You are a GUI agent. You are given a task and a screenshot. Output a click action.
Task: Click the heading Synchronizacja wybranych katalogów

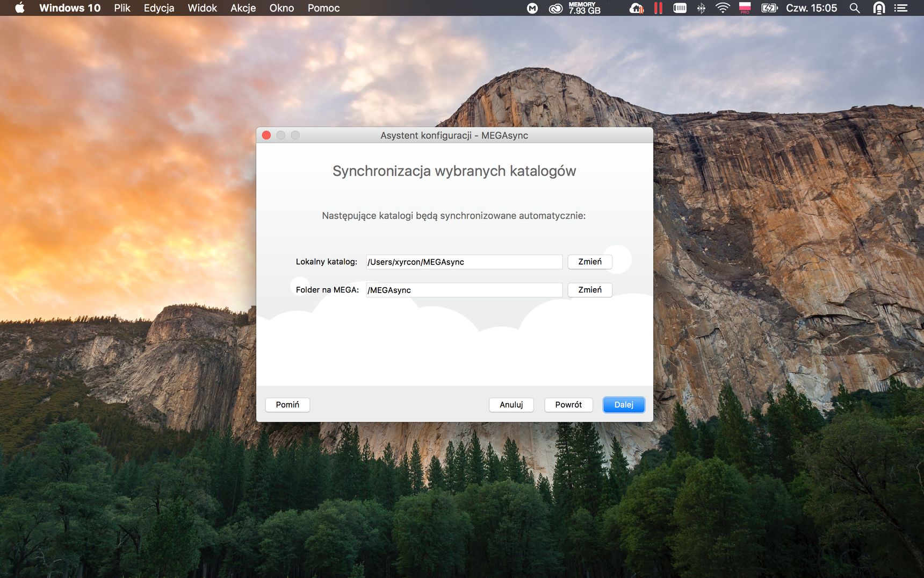pos(454,171)
